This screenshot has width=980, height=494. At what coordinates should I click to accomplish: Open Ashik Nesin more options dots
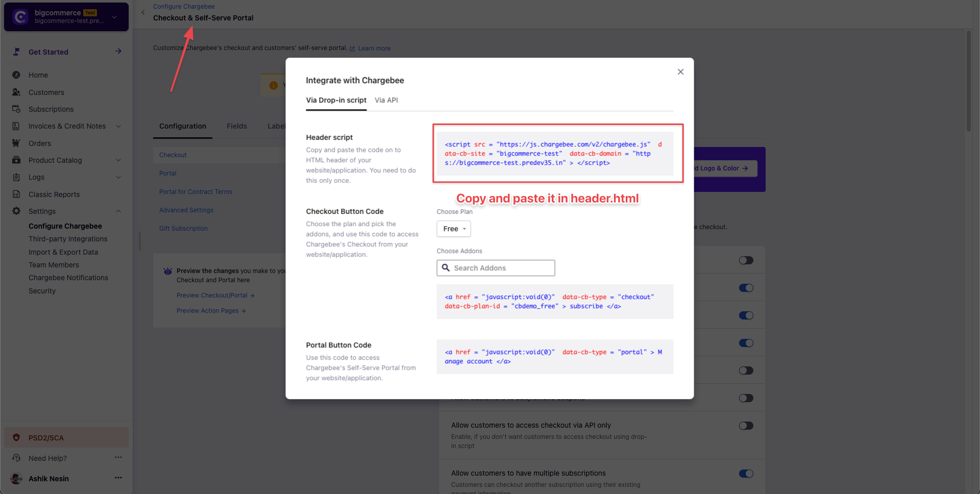click(x=118, y=478)
